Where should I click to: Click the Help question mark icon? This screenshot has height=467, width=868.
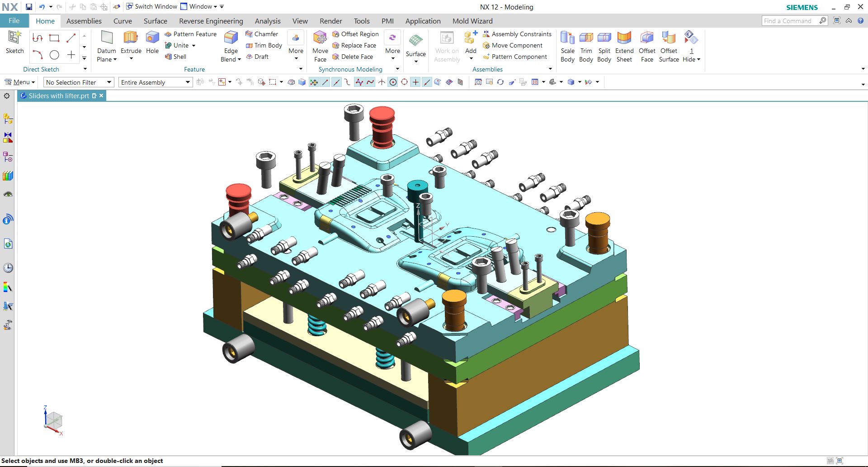[x=861, y=21]
